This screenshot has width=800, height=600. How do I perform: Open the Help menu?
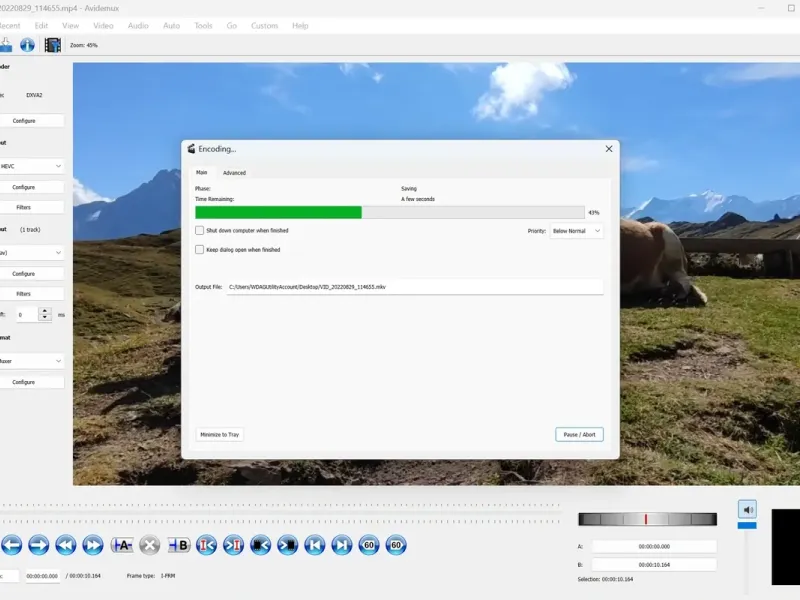[x=300, y=26]
